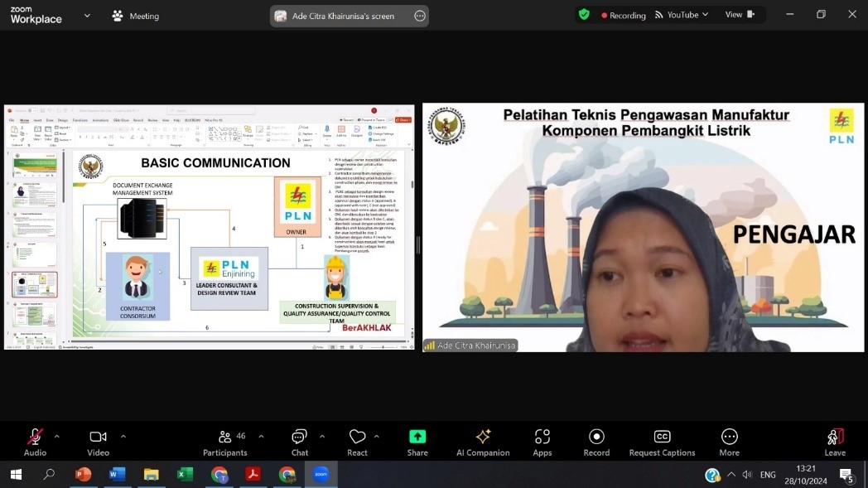Image resolution: width=868 pixels, height=488 pixels.
Task: Toggle Record in the Zoom toolbar
Action: [x=596, y=444]
